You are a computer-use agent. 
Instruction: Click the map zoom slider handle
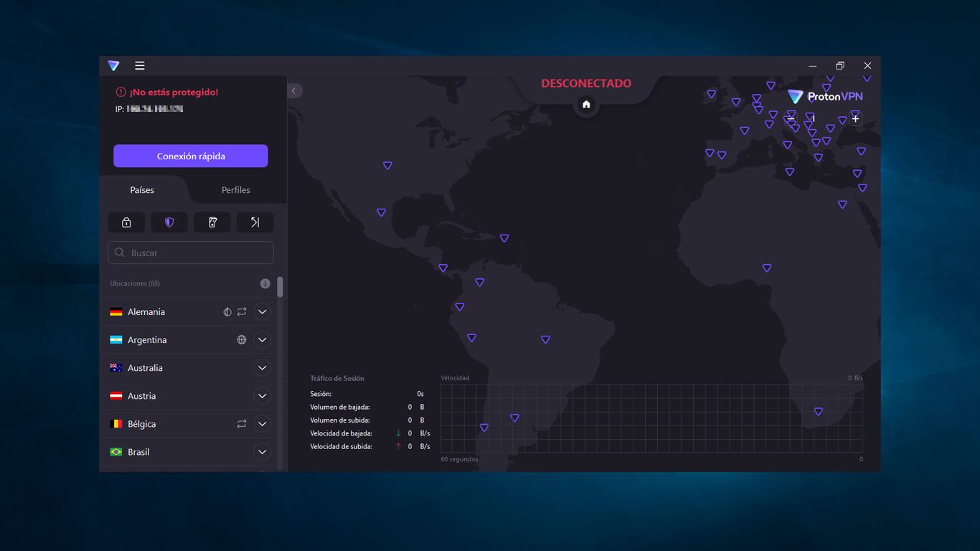[x=813, y=119]
